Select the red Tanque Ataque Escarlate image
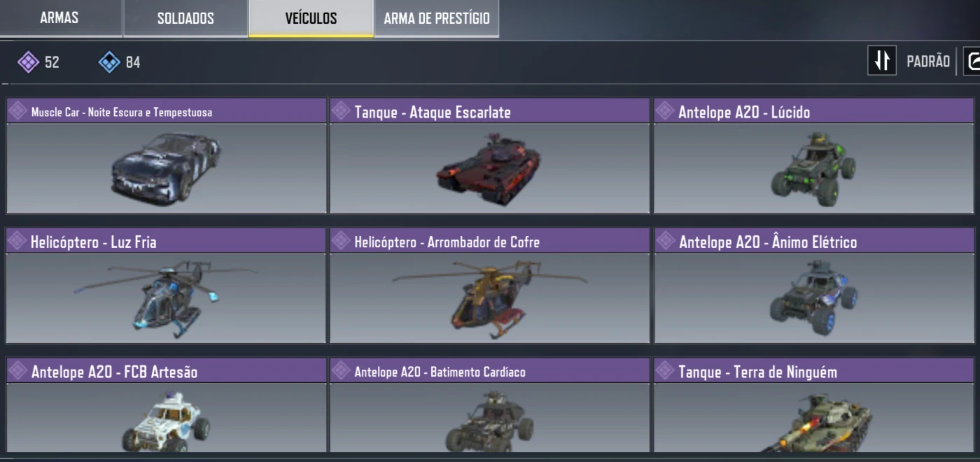The image size is (980, 462). [x=489, y=167]
